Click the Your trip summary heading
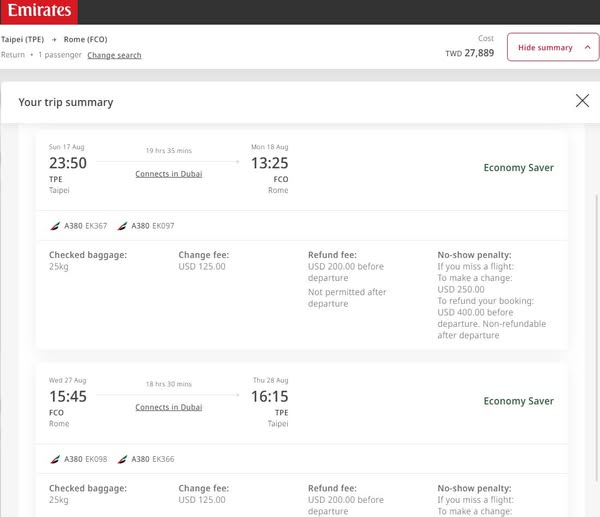The image size is (600, 517). (66, 102)
